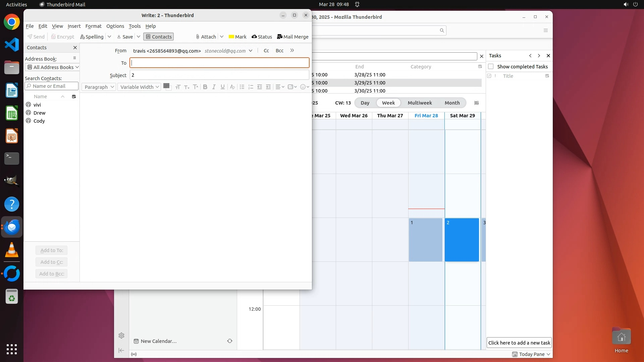Expand the Paragraph style dropdown
This screenshot has width=644, height=362.
[x=99, y=87]
